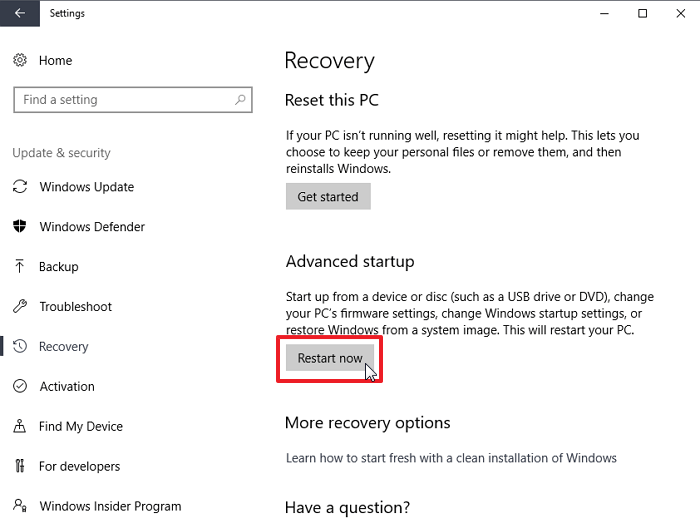Click the Activation checkmark circle icon
The image size is (700, 522).
point(20,387)
